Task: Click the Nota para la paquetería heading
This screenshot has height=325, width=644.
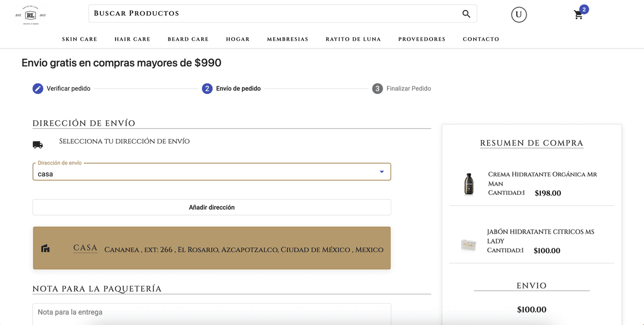Action: pyautogui.click(x=97, y=289)
